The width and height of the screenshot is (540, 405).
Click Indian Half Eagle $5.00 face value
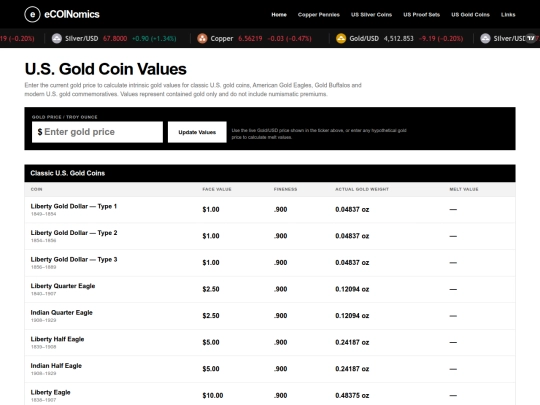pyautogui.click(x=211, y=369)
